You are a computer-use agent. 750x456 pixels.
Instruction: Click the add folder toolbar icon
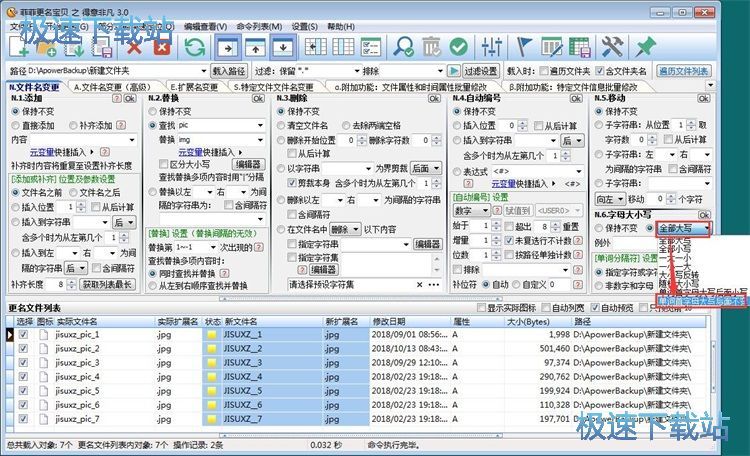[x=46, y=47]
